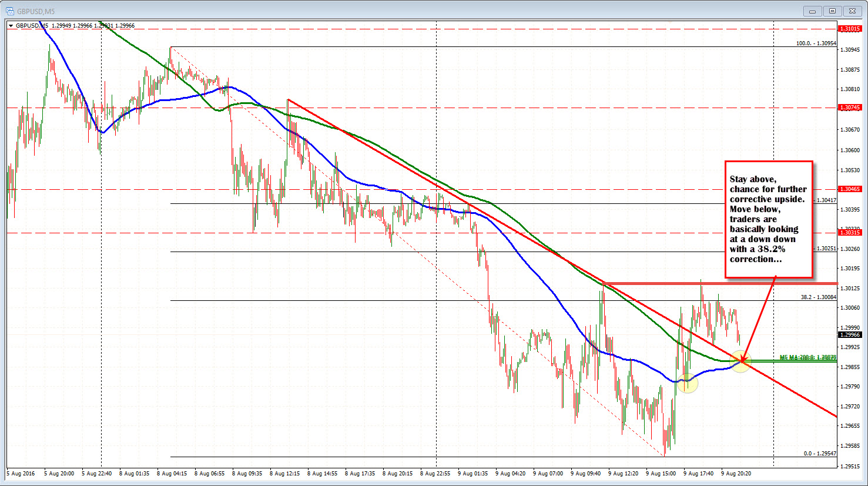Click the 5 Aug 22:40 time label
868x486 pixels.
point(97,473)
